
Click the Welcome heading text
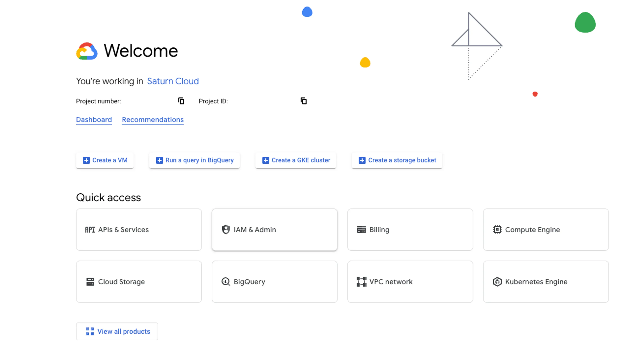pos(141,51)
